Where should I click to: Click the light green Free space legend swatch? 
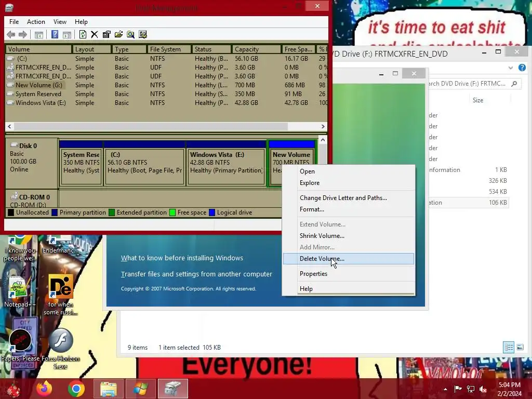(x=172, y=212)
